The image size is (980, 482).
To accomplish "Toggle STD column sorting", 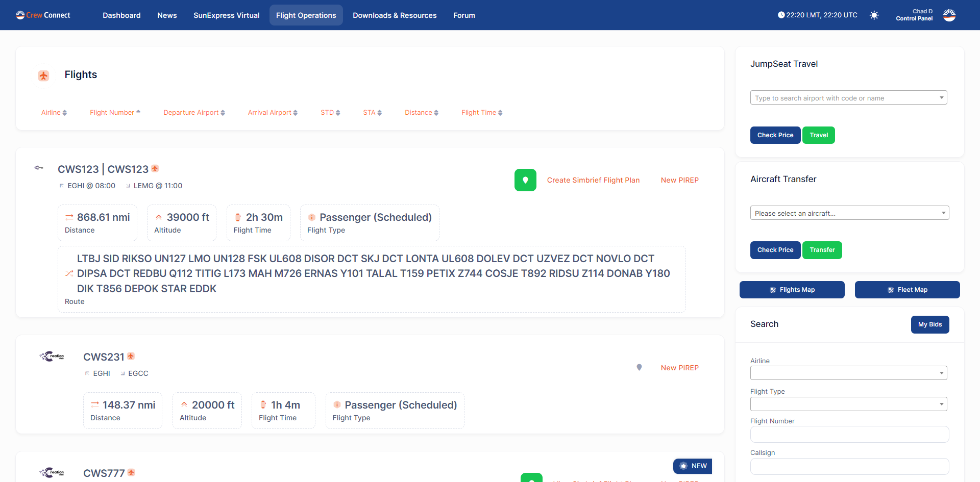I will point(330,112).
